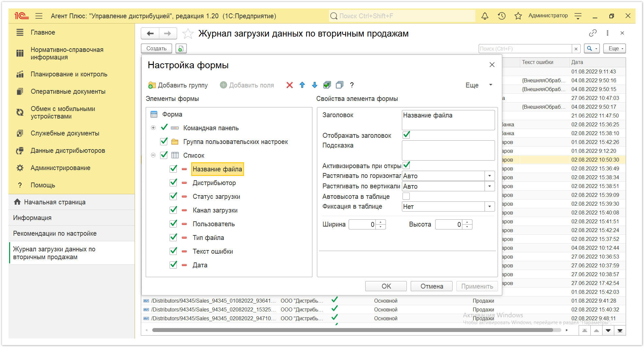Click the Администрирование gear icon in sidebar
Screen dimensions: 644x347
coord(20,168)
